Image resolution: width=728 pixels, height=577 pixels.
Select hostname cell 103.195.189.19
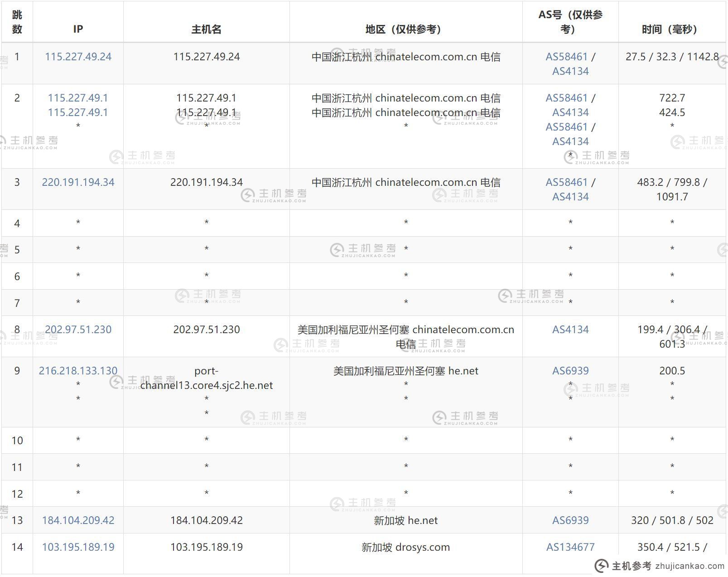tap(206, 547)
